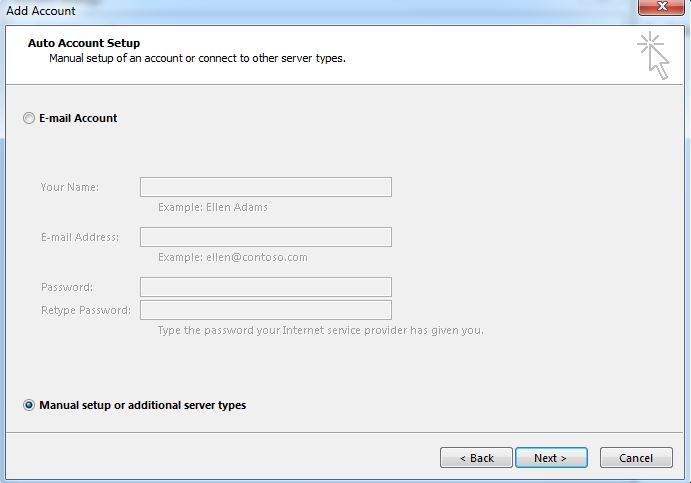Click the E-mail Address input field
691x483 pixels.
266,237
